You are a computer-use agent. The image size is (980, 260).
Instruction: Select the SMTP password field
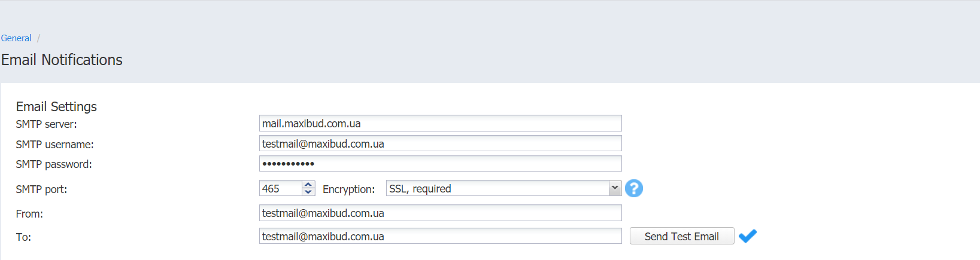[440, 163]
